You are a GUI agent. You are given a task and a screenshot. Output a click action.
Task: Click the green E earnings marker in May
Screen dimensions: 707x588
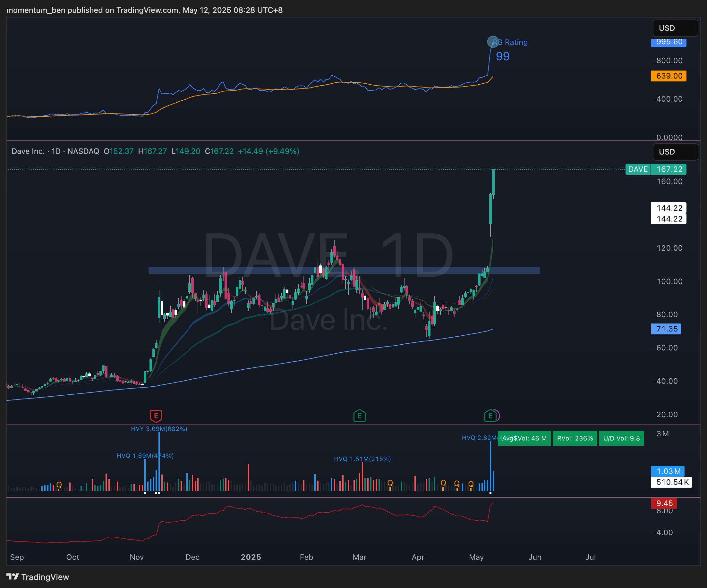point(490,416)
